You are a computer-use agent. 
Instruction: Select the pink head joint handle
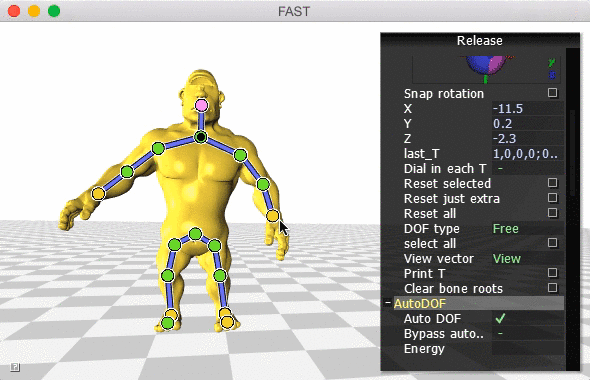(202, 105)
